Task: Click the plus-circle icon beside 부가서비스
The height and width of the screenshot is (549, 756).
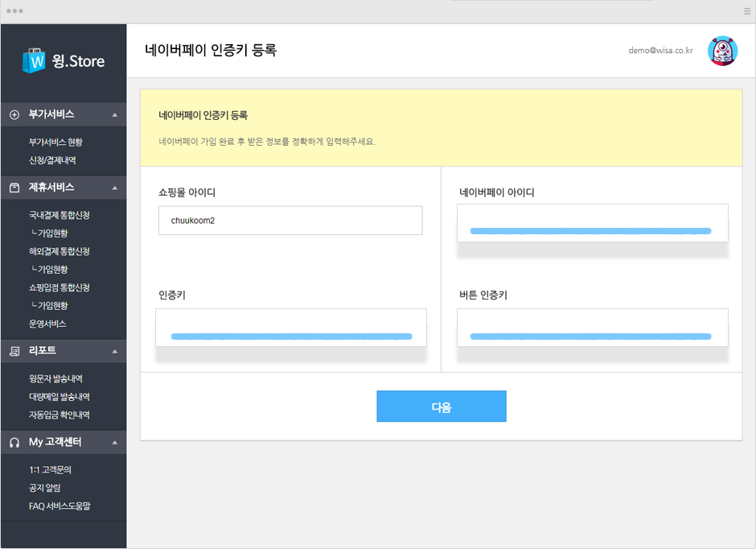Action: click(14, 115)
